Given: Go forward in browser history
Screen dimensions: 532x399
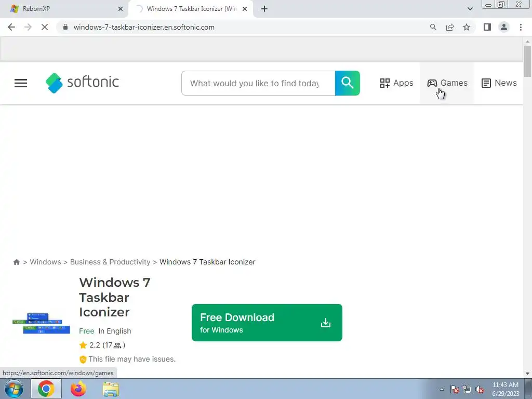Looking at the screenshot, I should tap(28, 27).
